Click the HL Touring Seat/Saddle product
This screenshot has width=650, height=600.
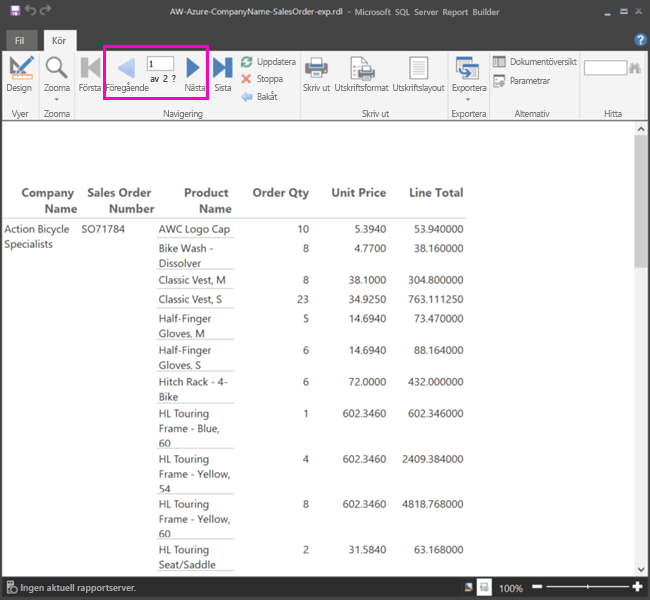click(187, 557)
